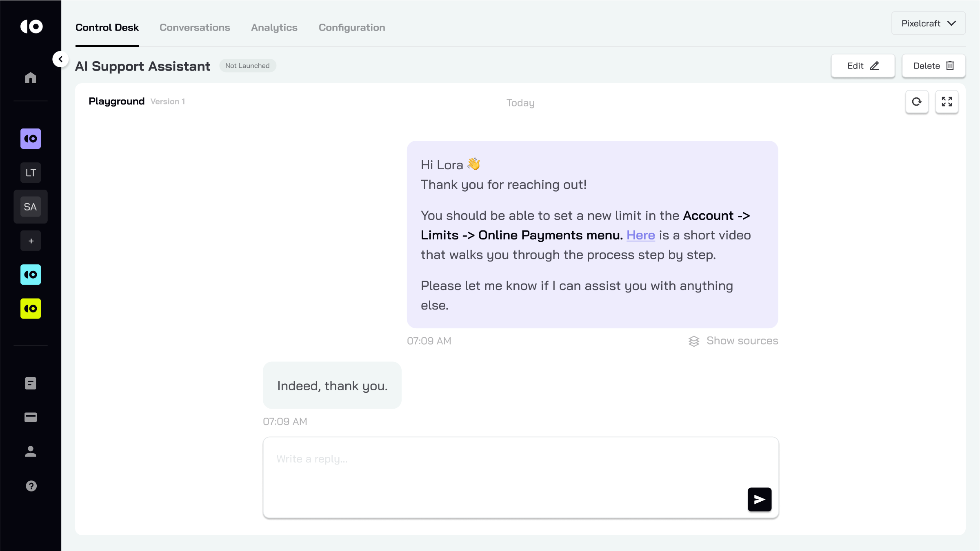980x551 pixels.
Task: Open help via the question mark icon
Action: [x=31, y=486]
